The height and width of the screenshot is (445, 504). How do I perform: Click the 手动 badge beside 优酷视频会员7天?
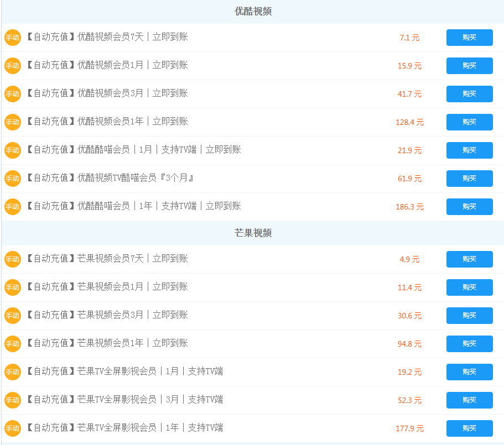click(13, 38)
